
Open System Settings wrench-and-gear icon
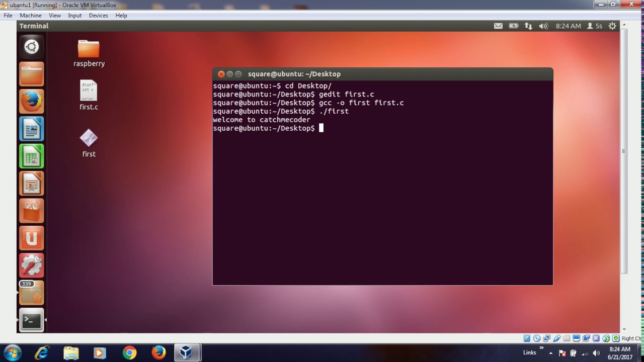[x=31, y=265]
